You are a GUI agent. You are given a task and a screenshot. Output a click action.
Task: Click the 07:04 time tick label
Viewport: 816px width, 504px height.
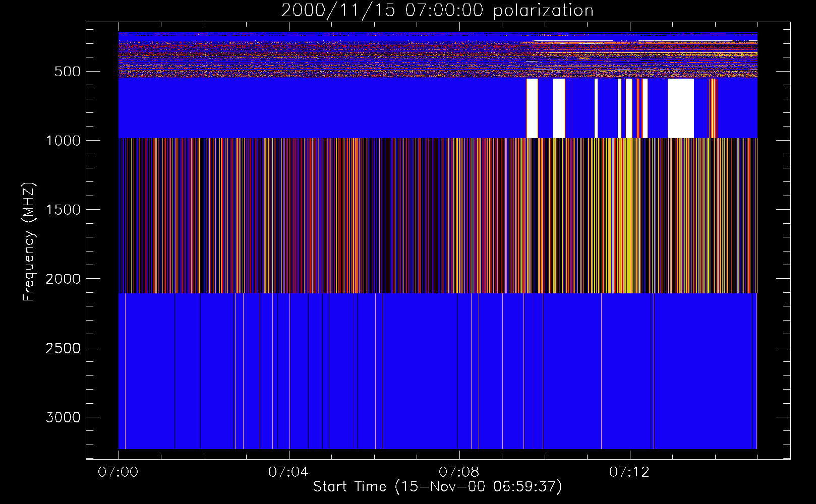pos(288,472)
